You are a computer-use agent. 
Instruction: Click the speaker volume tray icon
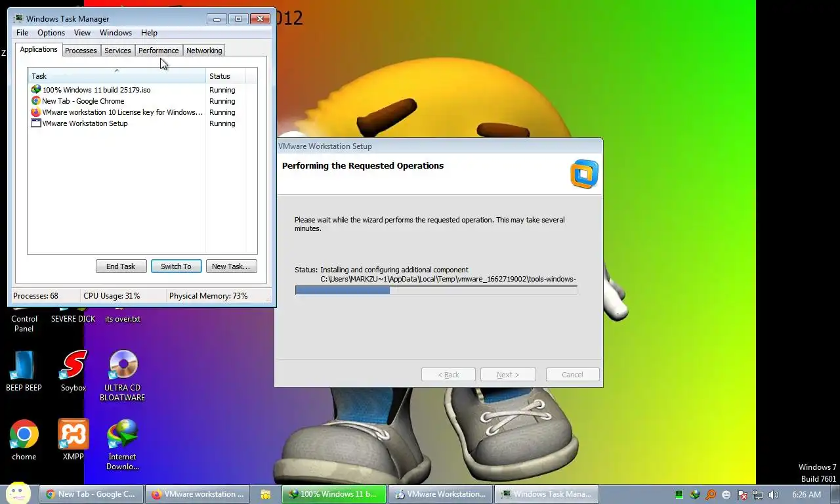(x=774, y=495)
